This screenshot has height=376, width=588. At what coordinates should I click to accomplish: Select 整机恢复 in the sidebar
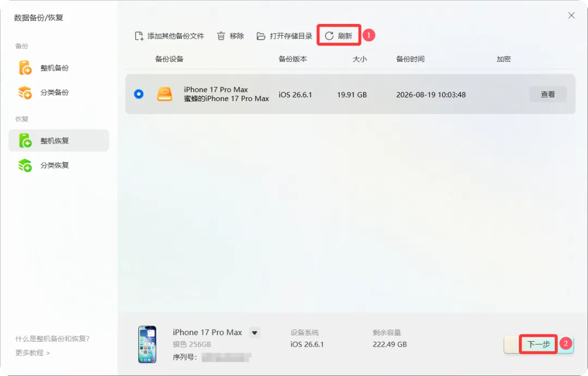(59, 140)
